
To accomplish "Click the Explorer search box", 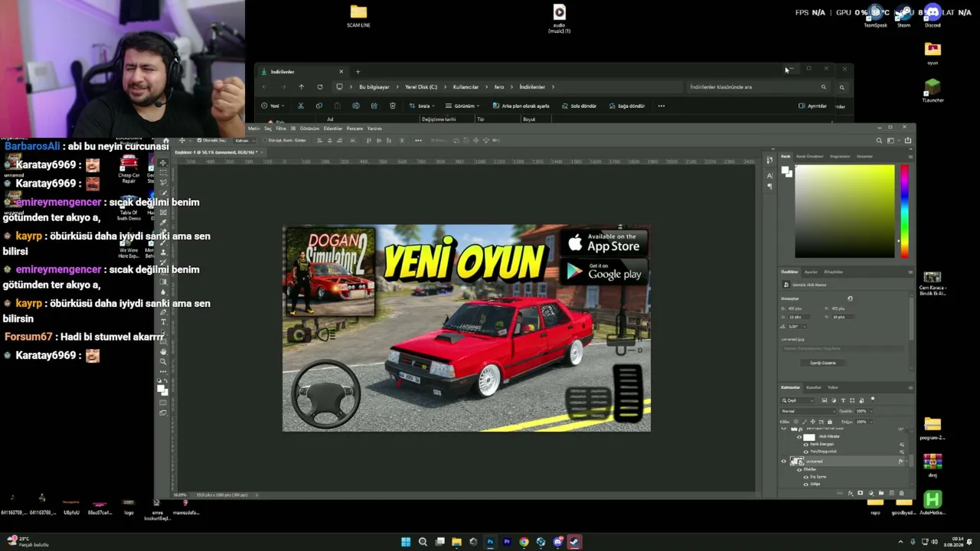I will click(758, 87).
